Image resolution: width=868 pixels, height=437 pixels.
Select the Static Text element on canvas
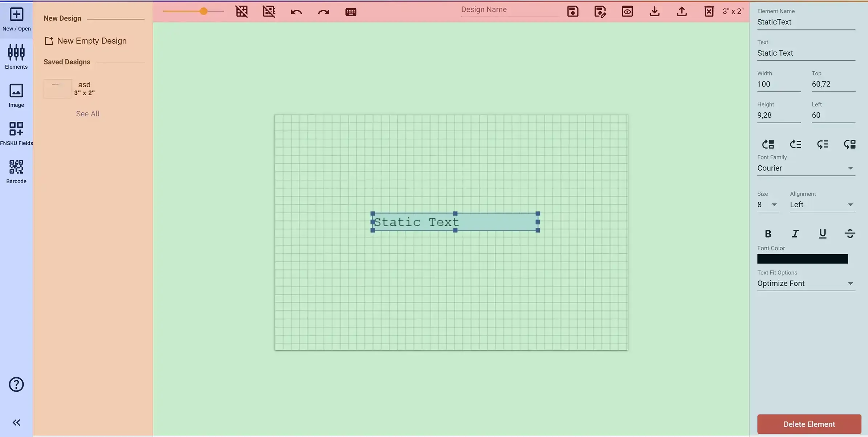[x=455, y=222]
